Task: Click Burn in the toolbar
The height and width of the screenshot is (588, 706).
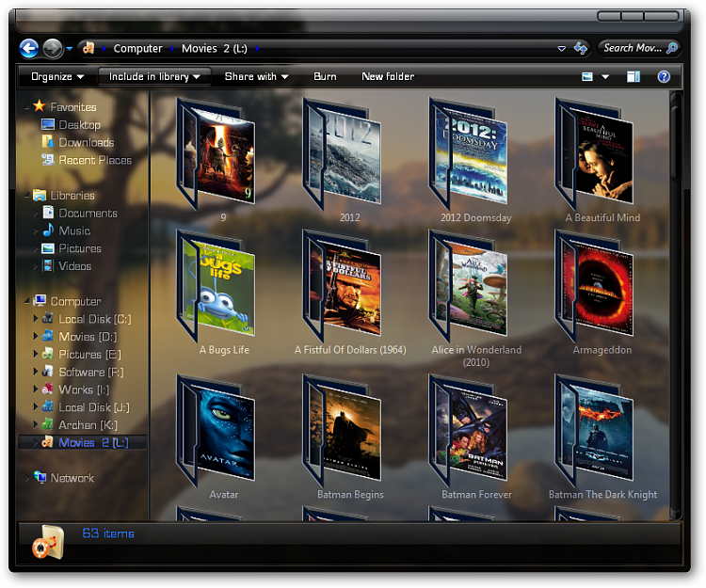Action: (x=325, y=76)
